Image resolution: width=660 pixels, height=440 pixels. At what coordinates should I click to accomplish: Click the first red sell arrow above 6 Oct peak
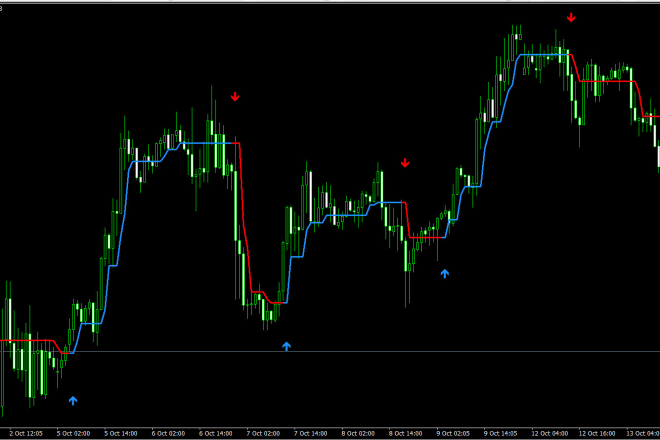click(235, 97)
